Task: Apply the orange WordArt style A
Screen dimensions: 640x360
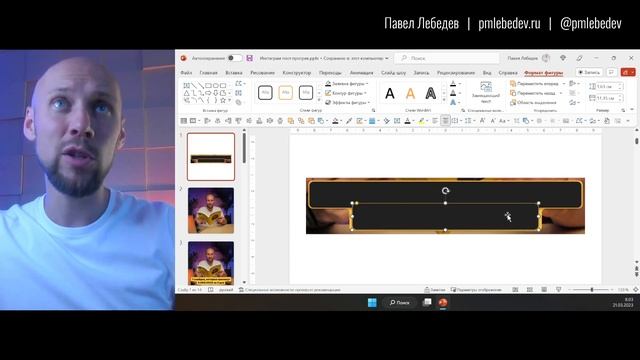Action: pyautogui.click(x=410, y=93)
